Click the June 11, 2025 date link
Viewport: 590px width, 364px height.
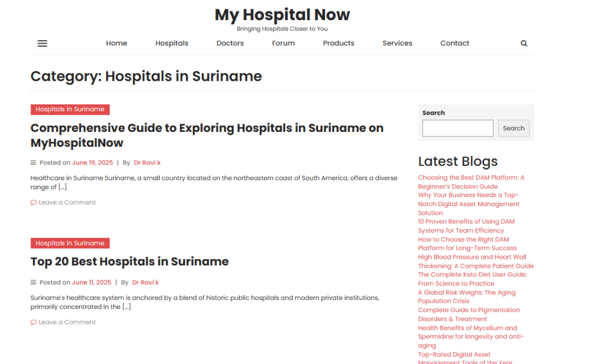click(92, 282)
